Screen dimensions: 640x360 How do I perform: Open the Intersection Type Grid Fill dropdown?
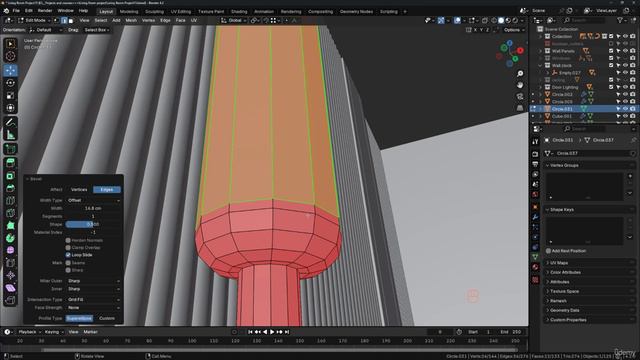[x=93, y=300]
